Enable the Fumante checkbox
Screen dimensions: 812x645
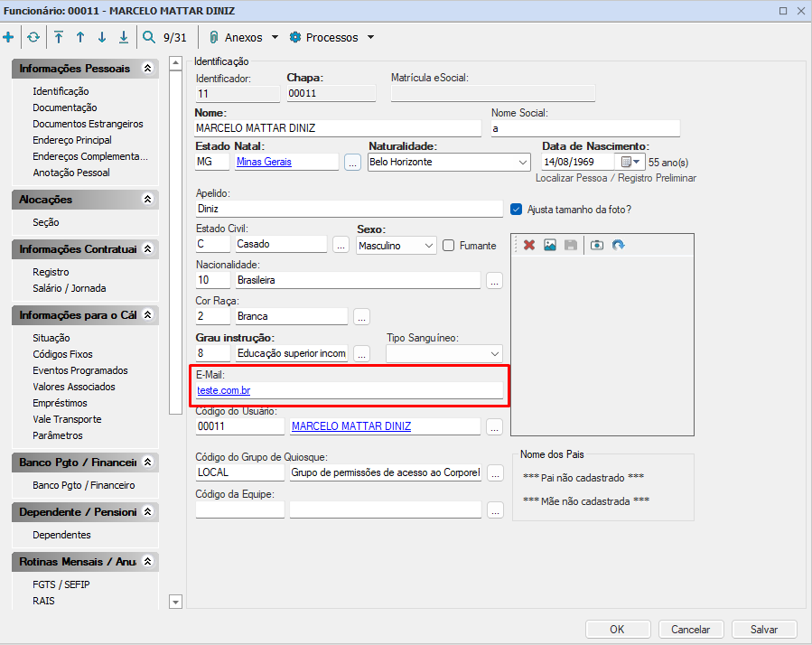(449, 246)
